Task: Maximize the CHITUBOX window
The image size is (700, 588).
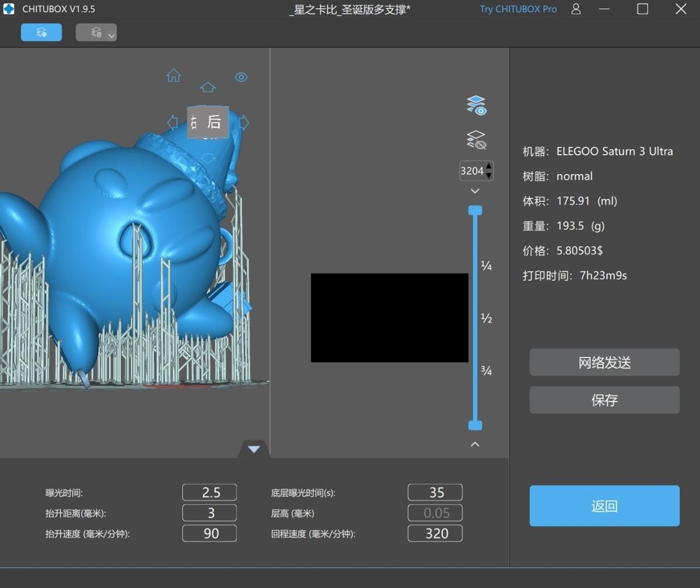Action: coord(642,9)
